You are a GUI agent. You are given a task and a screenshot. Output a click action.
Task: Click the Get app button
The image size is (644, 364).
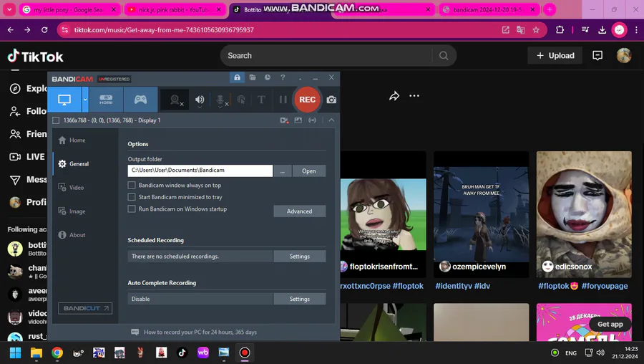[x=610, y=324]
